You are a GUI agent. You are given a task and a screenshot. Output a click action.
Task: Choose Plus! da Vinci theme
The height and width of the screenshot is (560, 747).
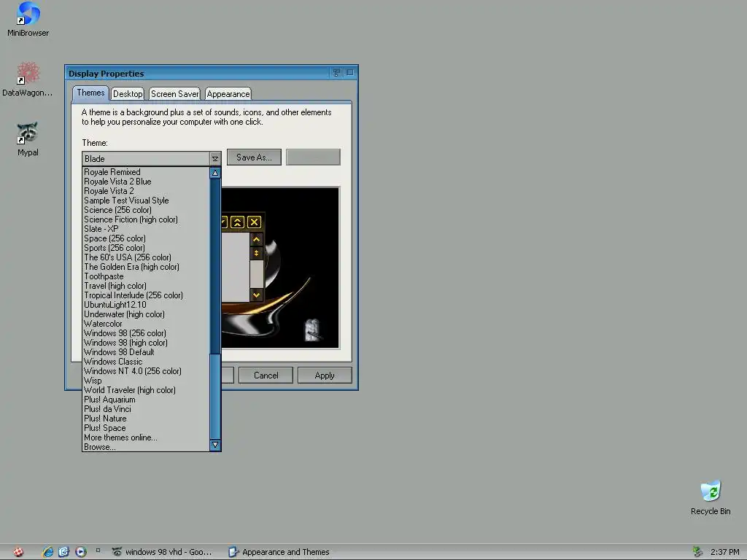[146, 409]
